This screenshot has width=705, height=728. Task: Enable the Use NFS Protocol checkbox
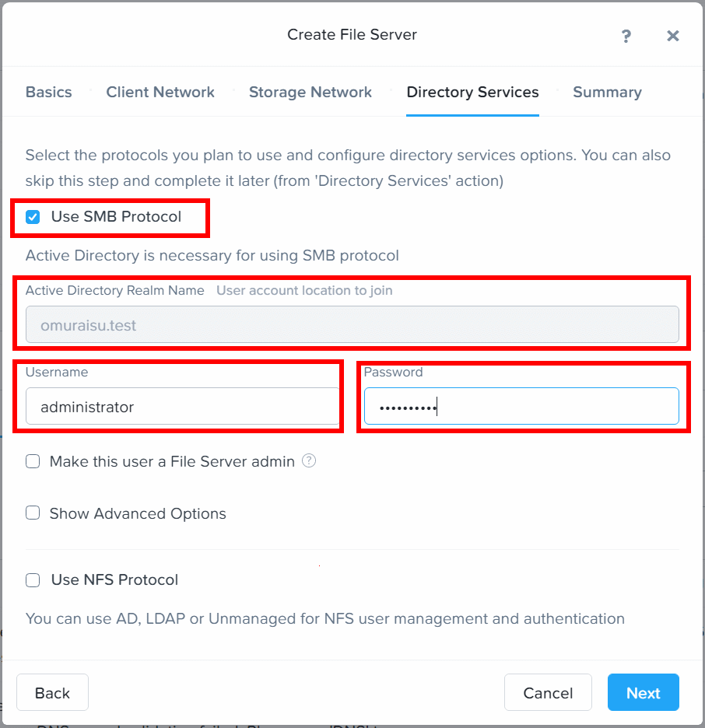[x=33, y=580]
